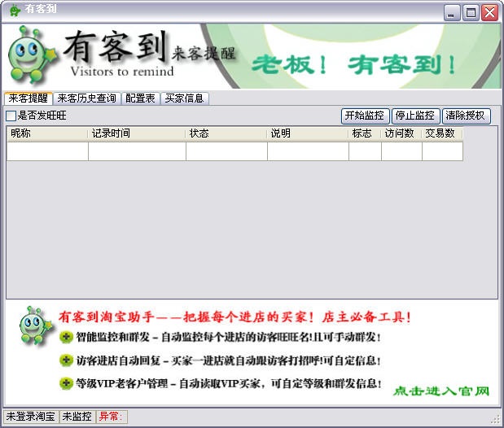
Task: Maximize the 有客到 window
Action: pos(471,13)
